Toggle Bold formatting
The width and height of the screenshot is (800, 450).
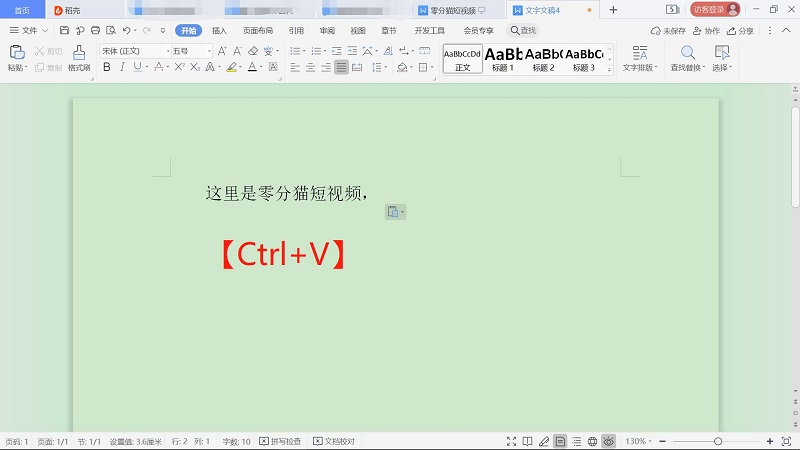click(x=107, y=67)
